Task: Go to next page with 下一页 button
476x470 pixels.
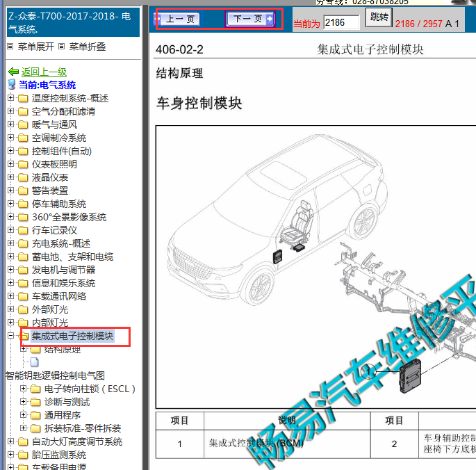Action: click(x=250, y=19)
